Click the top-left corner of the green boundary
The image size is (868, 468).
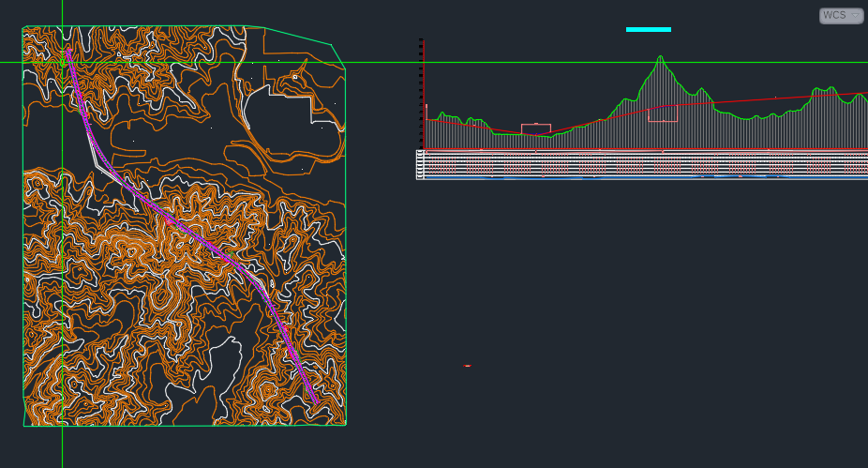(23, 27)
